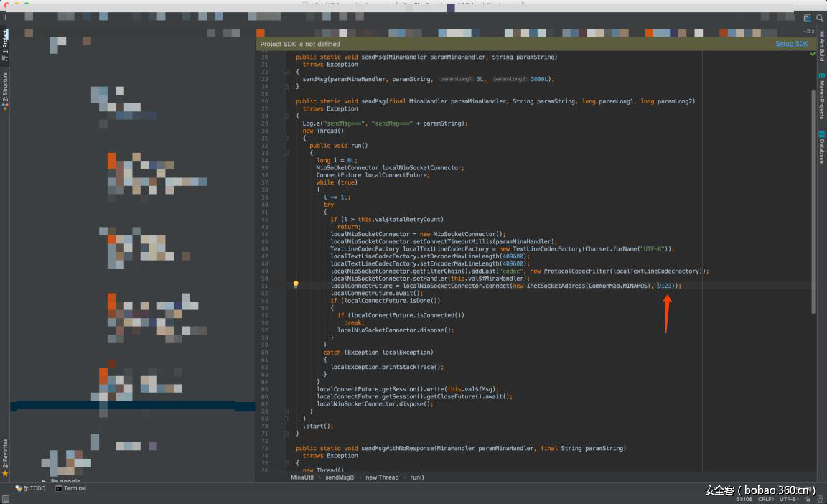Click sendMsg() in the breadcrumb bar
Viewport: 827px width, 504px height.
340,477
